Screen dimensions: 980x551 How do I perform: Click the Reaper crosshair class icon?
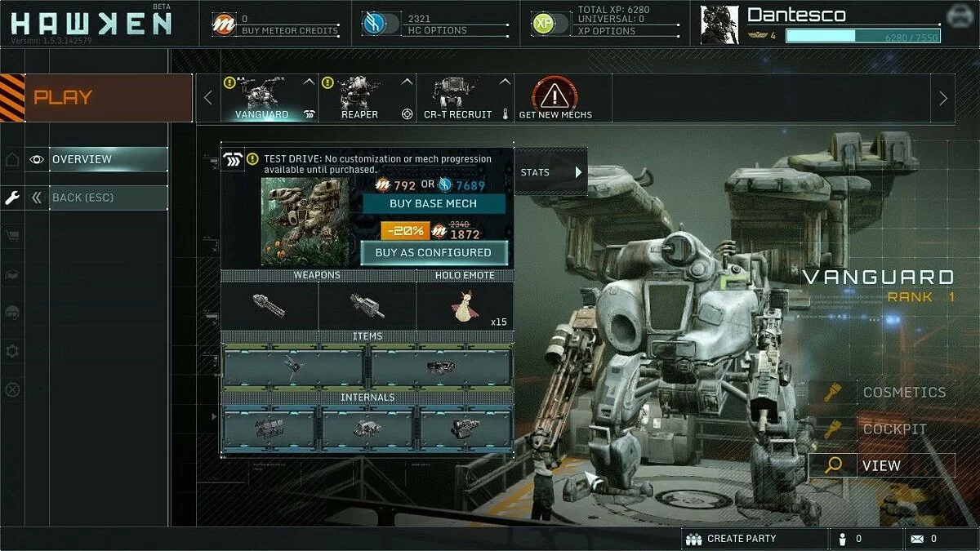408,115
